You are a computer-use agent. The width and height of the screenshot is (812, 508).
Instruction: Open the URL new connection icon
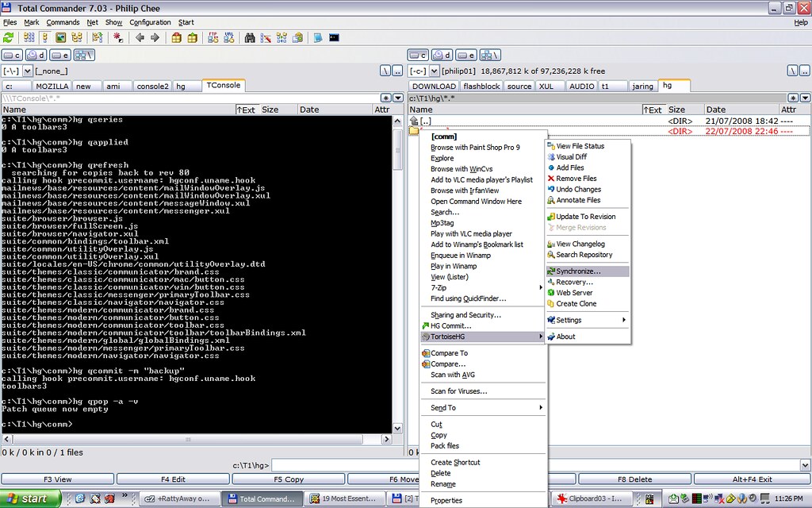229,37
